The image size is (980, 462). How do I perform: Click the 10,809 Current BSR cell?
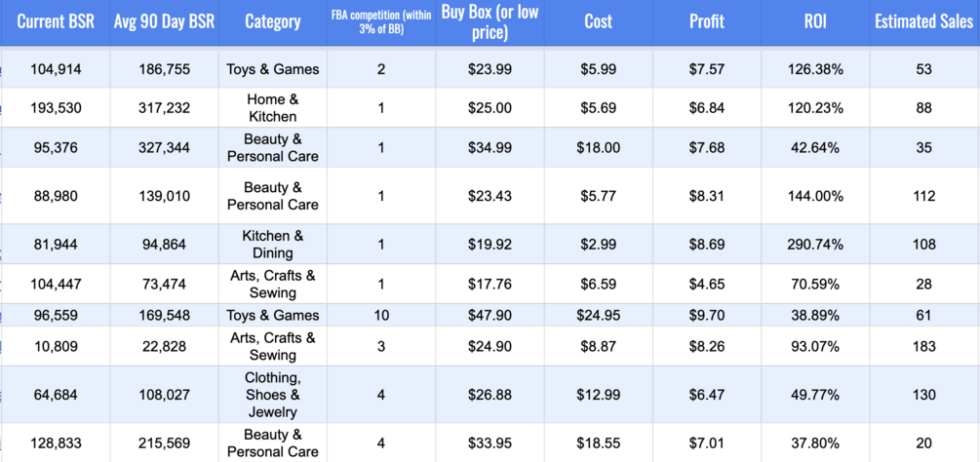[56, 346]
